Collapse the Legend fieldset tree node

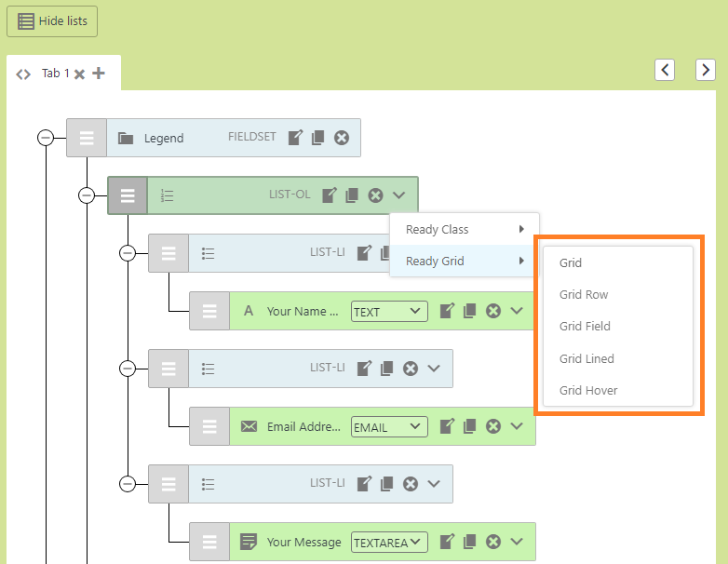point(46,138)
